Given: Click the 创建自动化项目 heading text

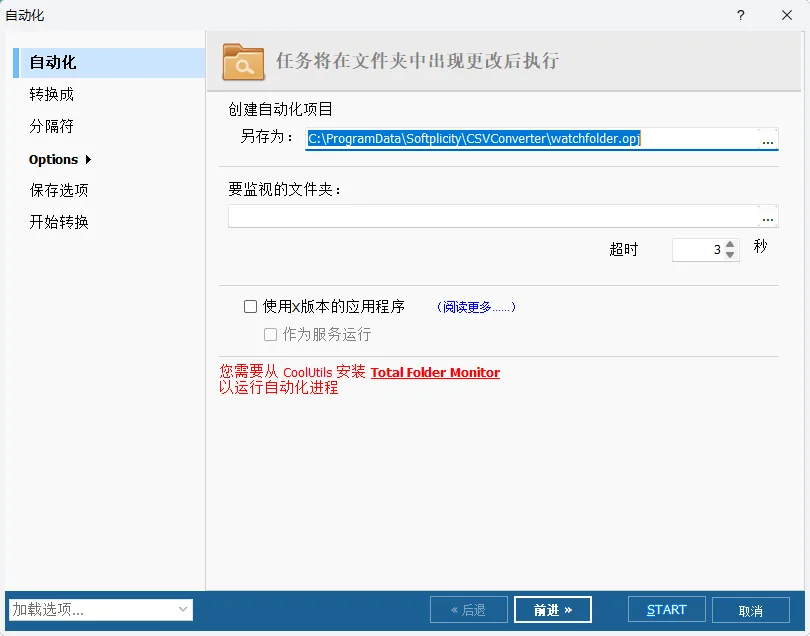Looking at the screenshot, I should (x=281, y=109).
